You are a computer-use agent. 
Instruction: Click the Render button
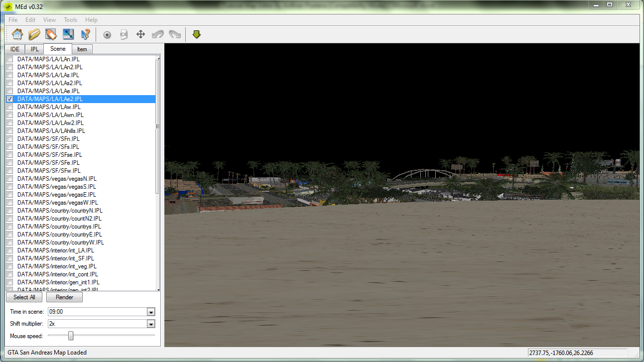(64, 297)
